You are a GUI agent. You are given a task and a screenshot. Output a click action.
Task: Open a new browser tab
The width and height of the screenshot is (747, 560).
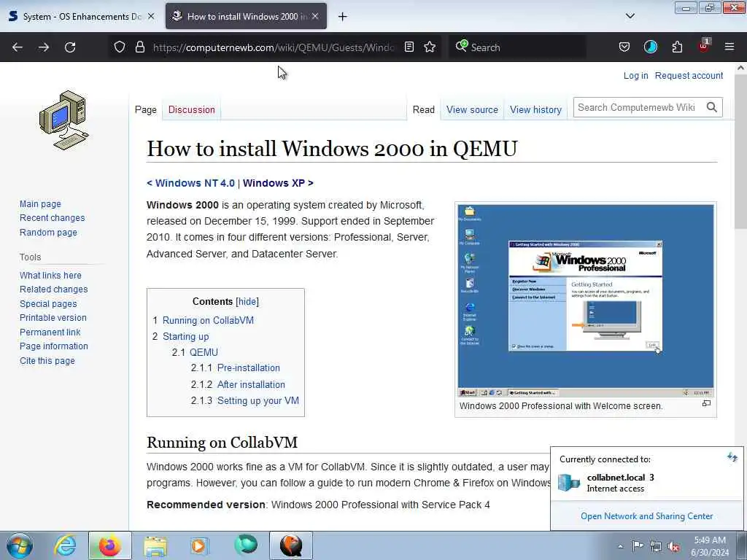coord(342,17)
